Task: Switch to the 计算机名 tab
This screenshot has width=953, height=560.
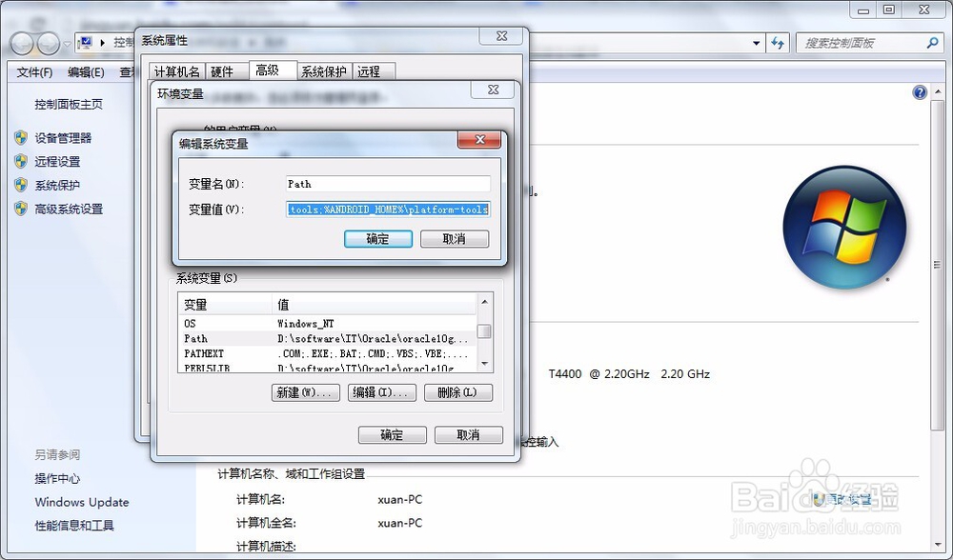Action: [x=176, y=70]
